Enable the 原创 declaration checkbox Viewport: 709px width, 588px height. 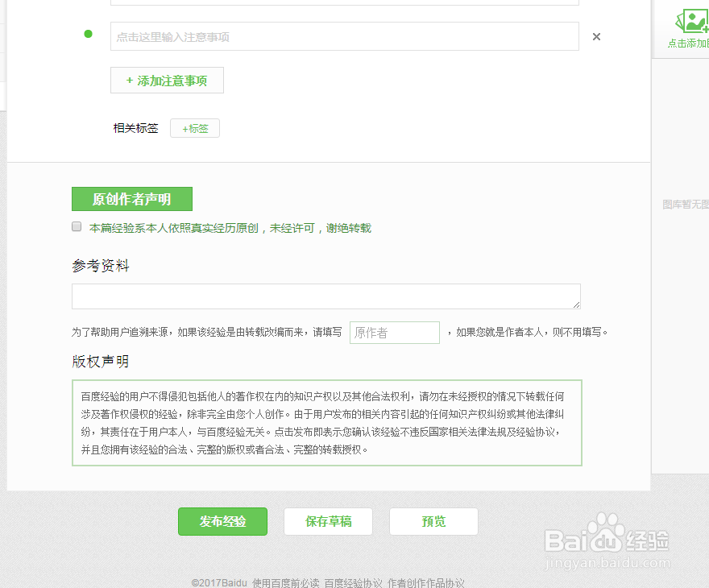(76, 226)
